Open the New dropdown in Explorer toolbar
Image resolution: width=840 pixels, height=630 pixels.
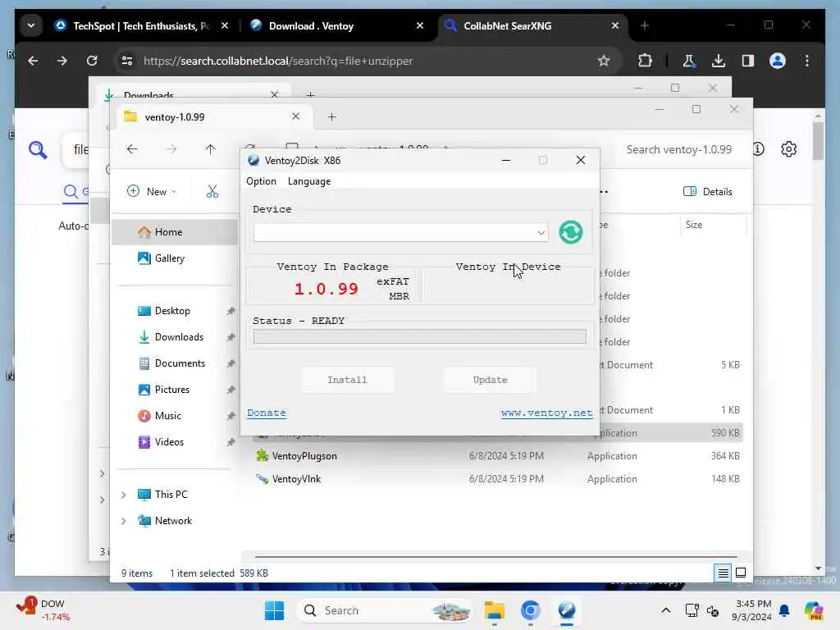tap(152, 192)
